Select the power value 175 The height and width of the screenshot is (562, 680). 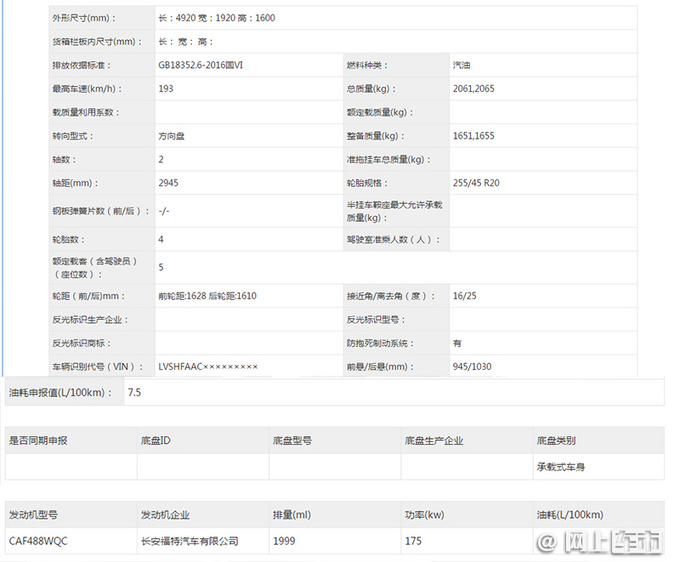tap(413, 541)
